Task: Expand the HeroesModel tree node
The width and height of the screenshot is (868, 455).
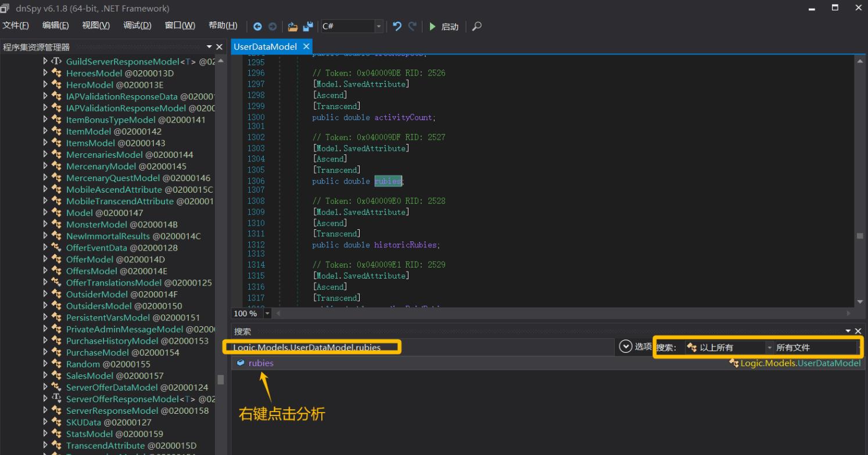Action: [46, 73]
